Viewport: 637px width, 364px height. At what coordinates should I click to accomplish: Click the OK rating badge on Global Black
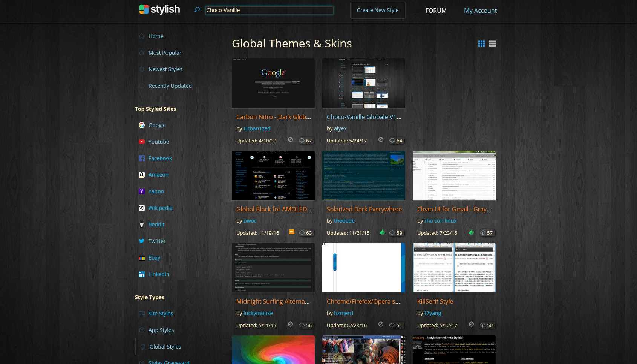[x=292, y=232]
